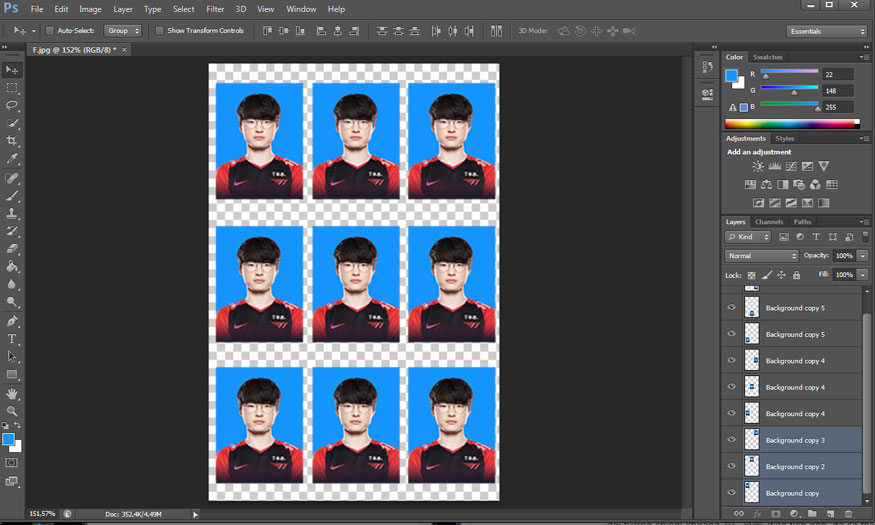Toggle Quick Mask mode icon
This screenshot has width=875, height=525.
coord(12,463)
